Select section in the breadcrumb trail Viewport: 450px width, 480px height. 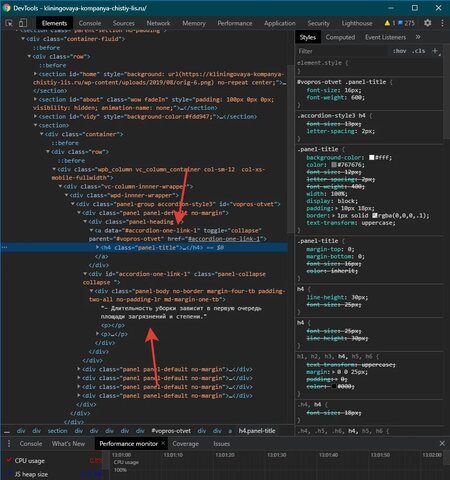point(57,431)
